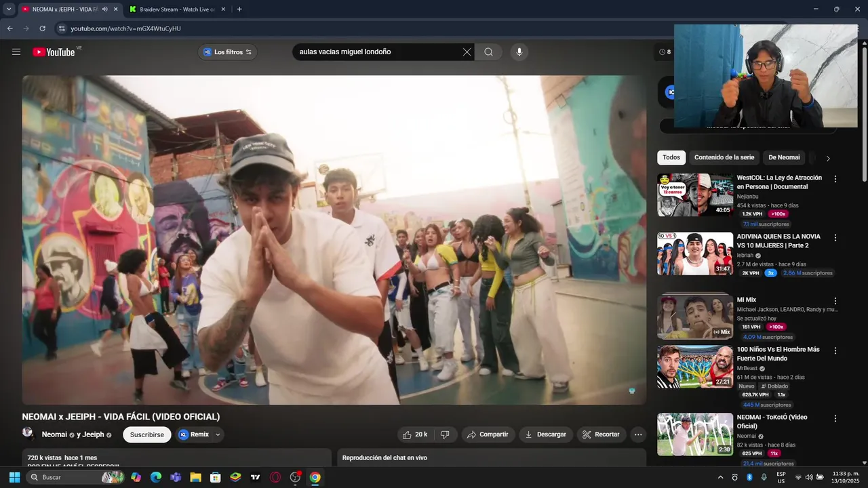
Task: Clear the search box with the X
Action: pos(467,52)
